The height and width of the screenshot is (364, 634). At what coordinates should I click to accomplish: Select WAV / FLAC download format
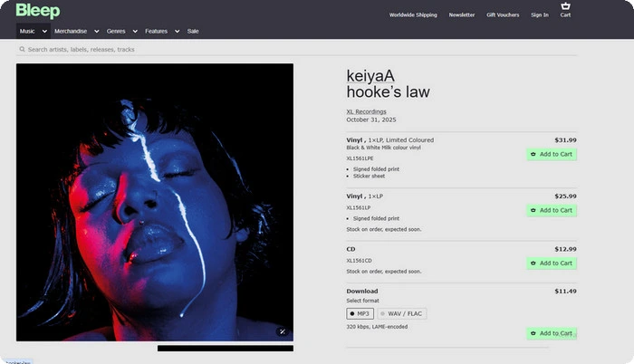pos(400,313)
